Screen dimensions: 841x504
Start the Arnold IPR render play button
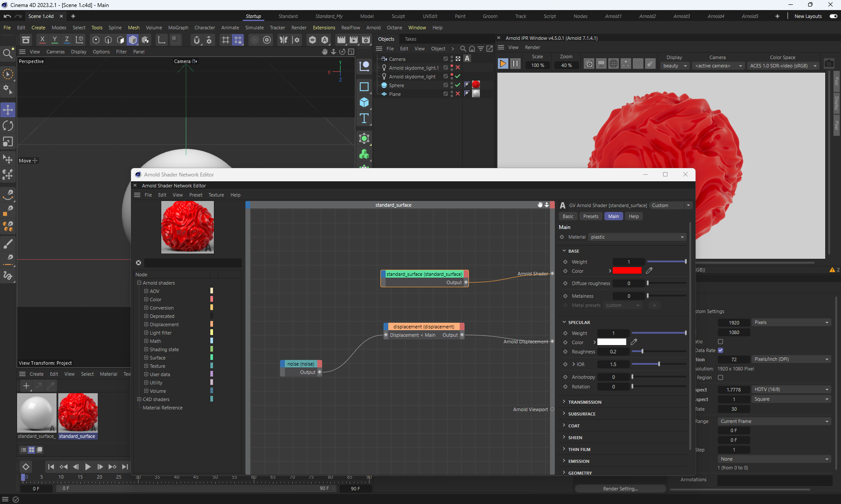click(x=503, y=63)
